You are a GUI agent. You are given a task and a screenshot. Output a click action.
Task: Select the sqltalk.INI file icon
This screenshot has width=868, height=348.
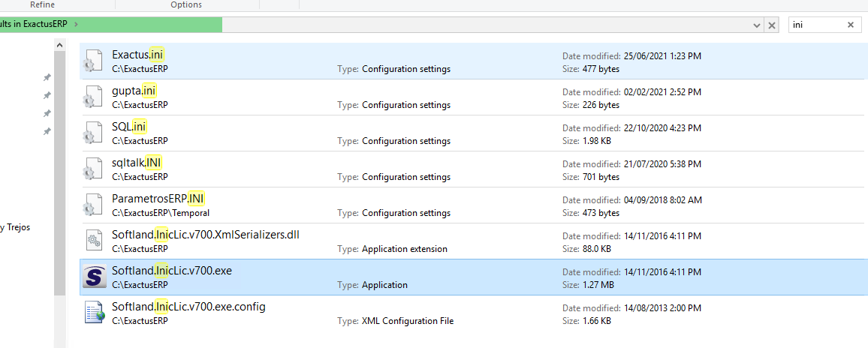pos(92,169)
